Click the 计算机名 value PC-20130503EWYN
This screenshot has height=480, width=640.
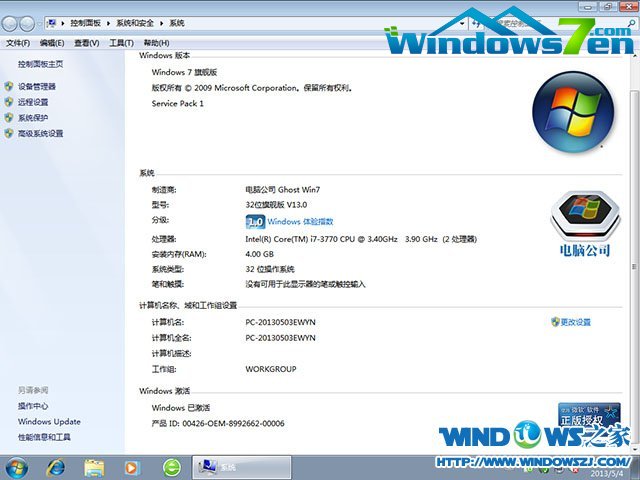(x=280, y=322)
